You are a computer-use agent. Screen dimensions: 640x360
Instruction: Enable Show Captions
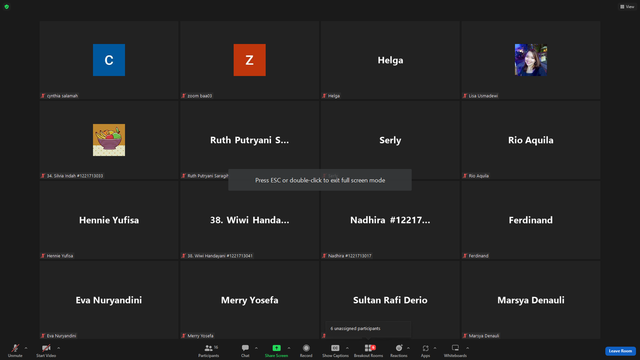[x=335, y=350]
